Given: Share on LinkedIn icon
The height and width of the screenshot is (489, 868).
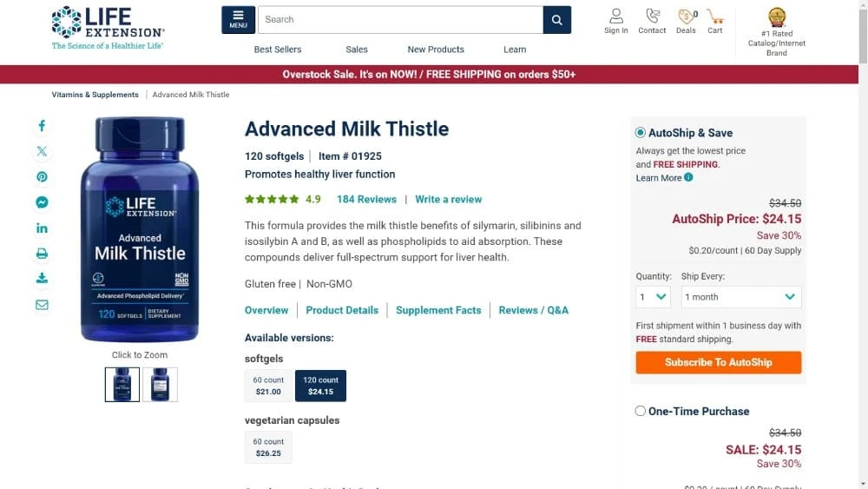Looking at the screenshot, I should 42,228.
